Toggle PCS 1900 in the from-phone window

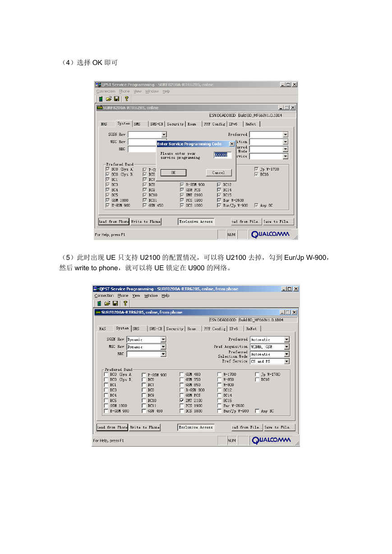click(182, 406)
